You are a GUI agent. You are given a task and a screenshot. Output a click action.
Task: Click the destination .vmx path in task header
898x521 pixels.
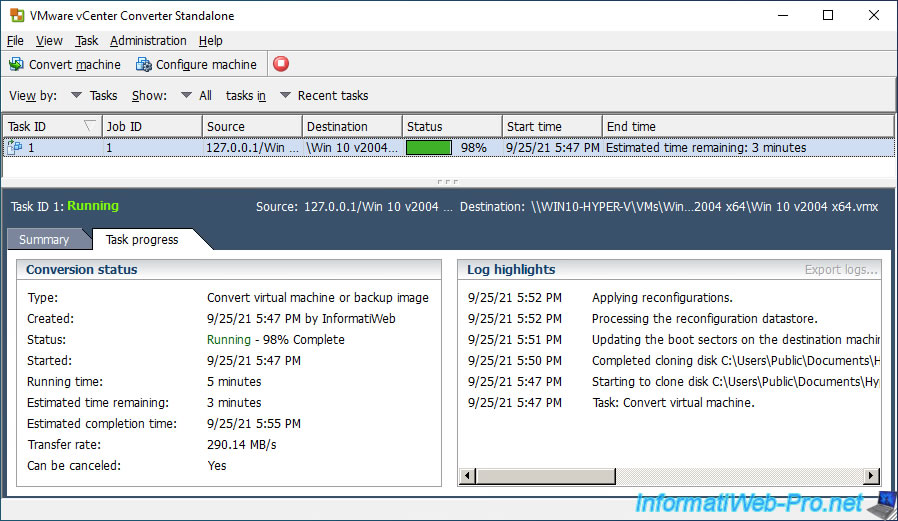click(704, 207)
